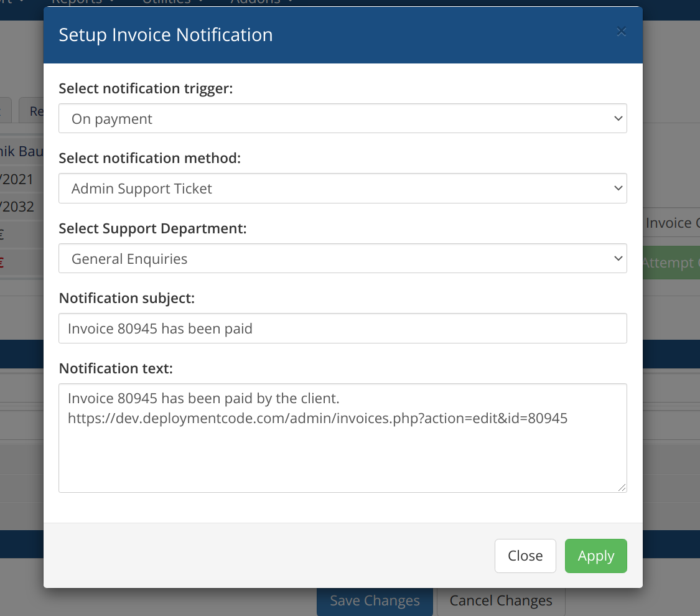The width and height of the screenshot is (700, 616).
Task: Open the client name link on the left
Action: pyautogui.click(x=21, y=151)
